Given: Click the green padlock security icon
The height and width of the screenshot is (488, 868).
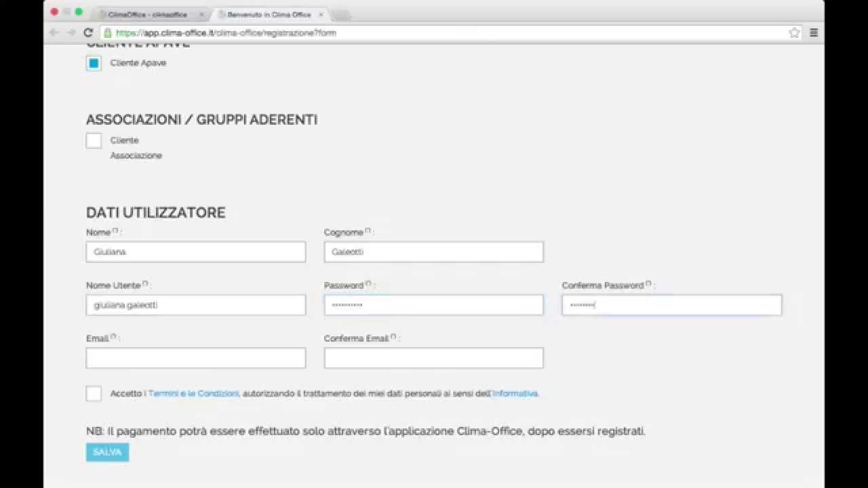Looking at the screenshot, I should 107,33.
